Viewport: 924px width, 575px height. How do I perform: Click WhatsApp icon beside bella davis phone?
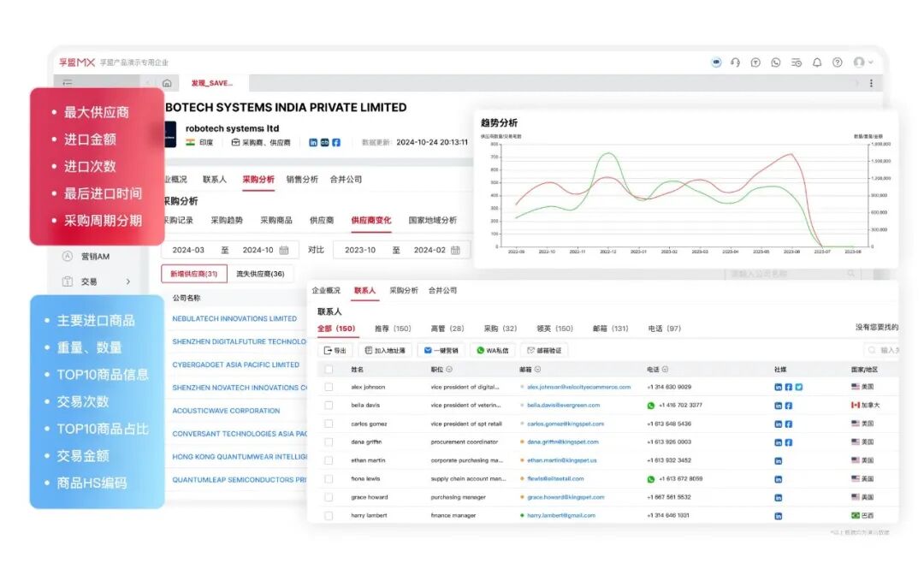click(x=650, y=406)
